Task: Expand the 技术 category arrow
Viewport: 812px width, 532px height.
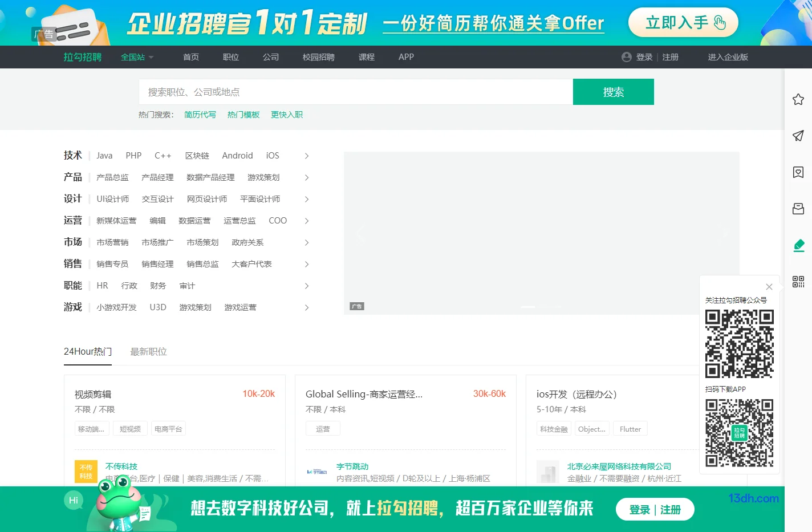Action: click(307, 156)
